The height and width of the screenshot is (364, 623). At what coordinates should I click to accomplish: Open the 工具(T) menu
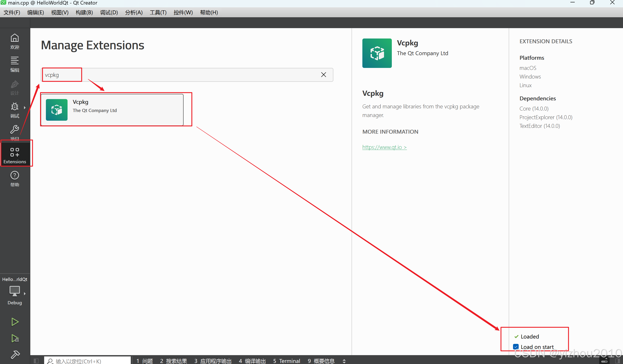[158, 12]
